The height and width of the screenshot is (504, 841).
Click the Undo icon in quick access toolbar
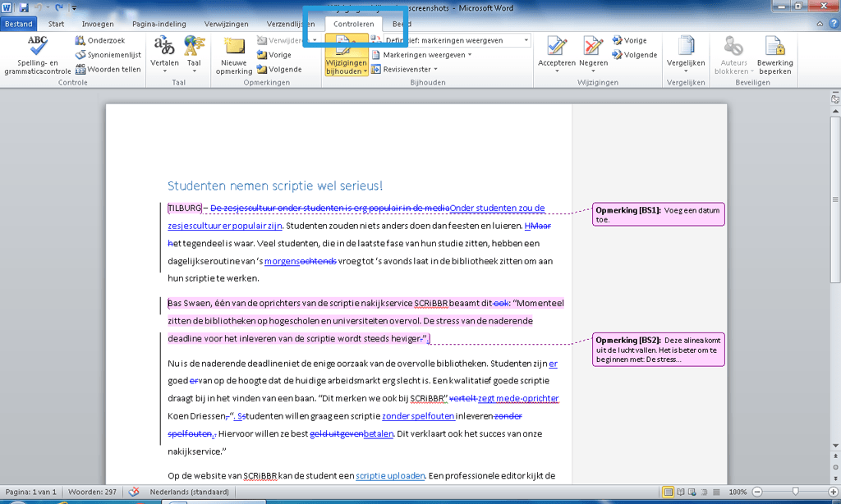pos(38,7)
